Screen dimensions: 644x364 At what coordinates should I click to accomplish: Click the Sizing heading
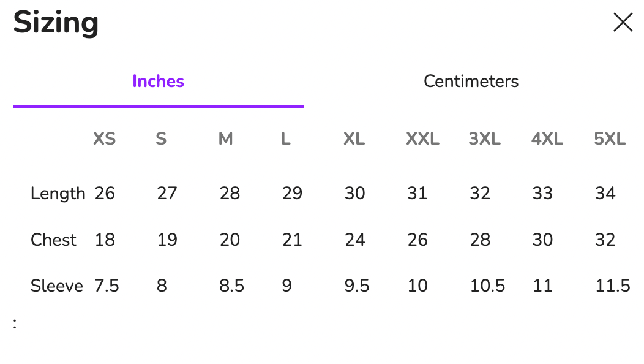(x=56, y=23)
